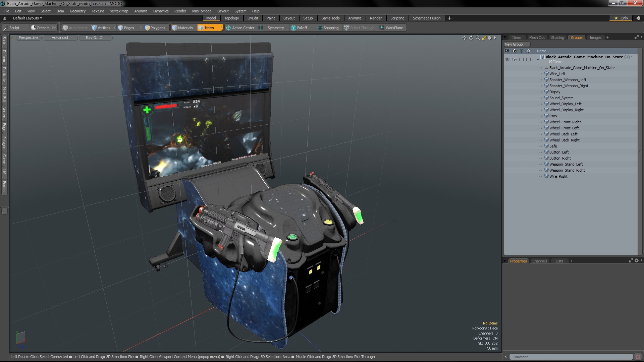Click the Command input field
The image size is (644, 362).
pyautogui.click(x=571, y=357)
